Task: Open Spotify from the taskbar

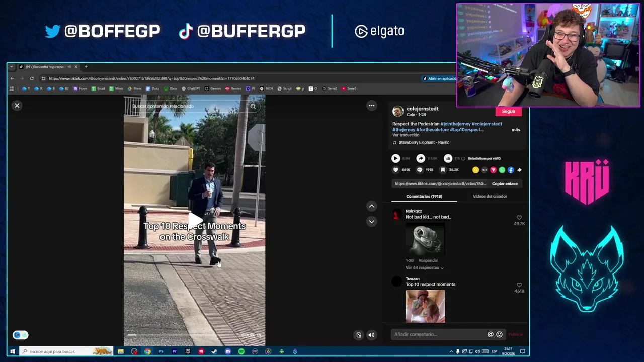Action: 241,351
